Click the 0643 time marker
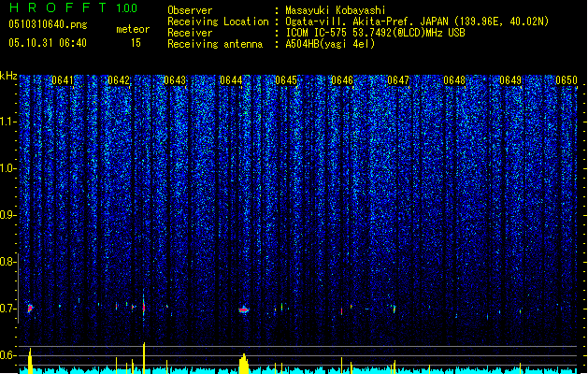 coord(175,80)
